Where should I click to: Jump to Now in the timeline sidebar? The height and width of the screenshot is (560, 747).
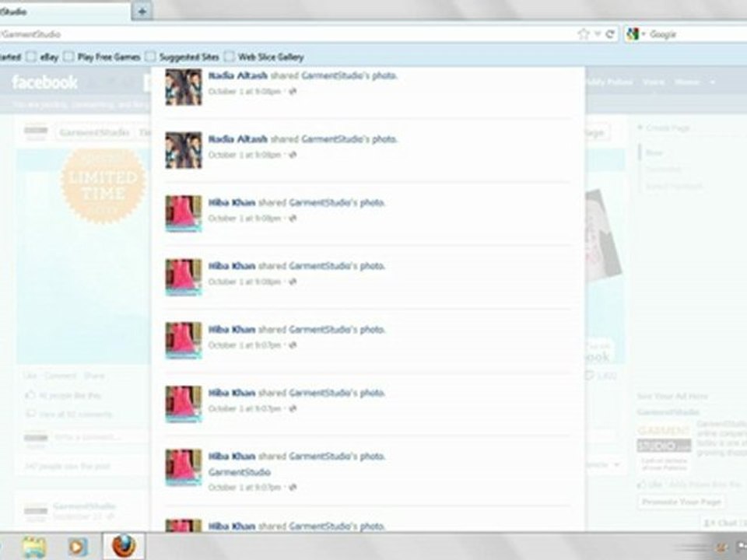click(x=654, y=153)
